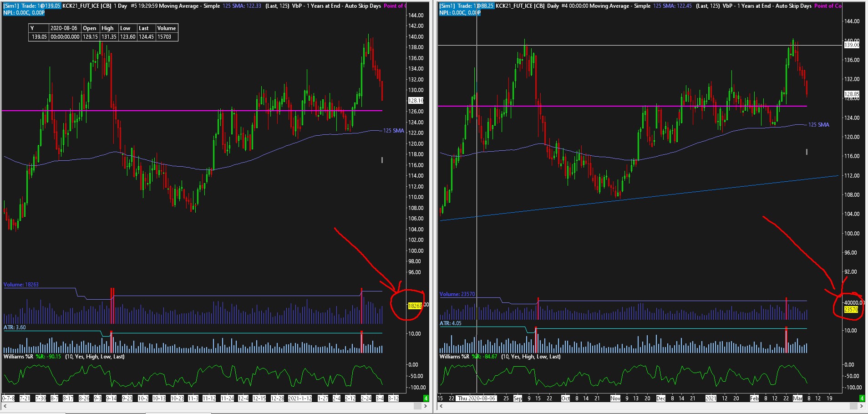Click the 'Last' column header in the data box
868x414 pixels.
[x=144, y=28]
